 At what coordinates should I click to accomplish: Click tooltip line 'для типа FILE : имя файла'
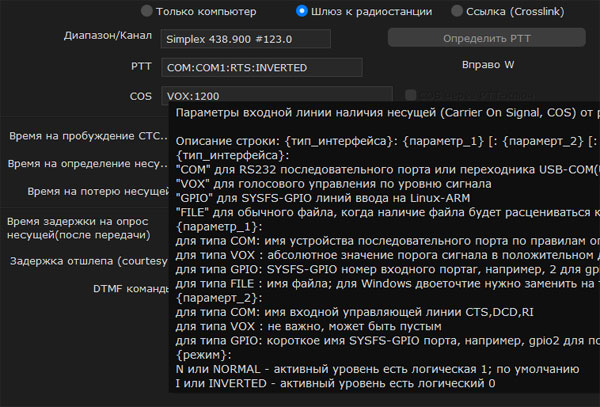click(387, 284)
